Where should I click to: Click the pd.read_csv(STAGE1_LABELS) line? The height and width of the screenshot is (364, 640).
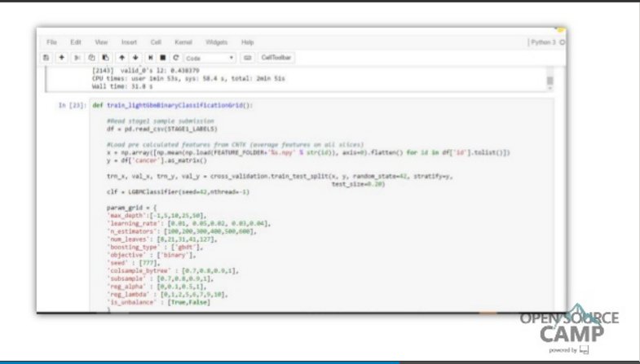coord(162,129)
